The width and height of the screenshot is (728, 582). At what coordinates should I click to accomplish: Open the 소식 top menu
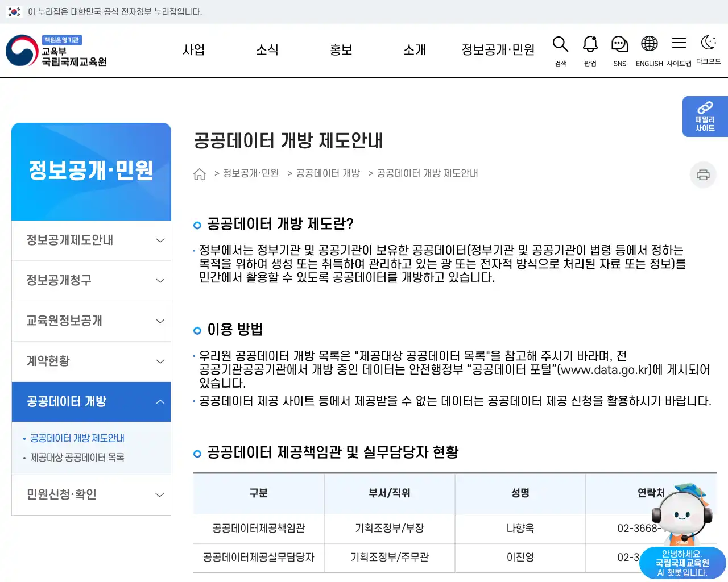[x=267, y=50]
